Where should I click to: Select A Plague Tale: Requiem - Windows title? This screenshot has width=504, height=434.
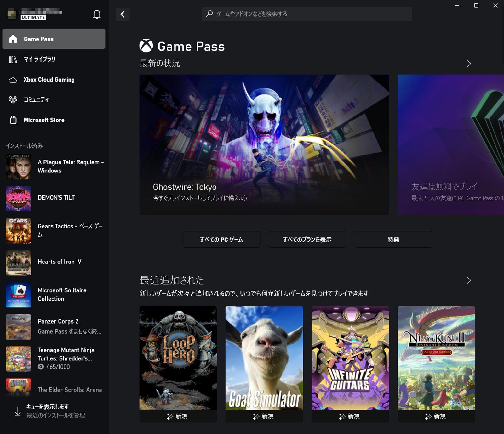71,166
